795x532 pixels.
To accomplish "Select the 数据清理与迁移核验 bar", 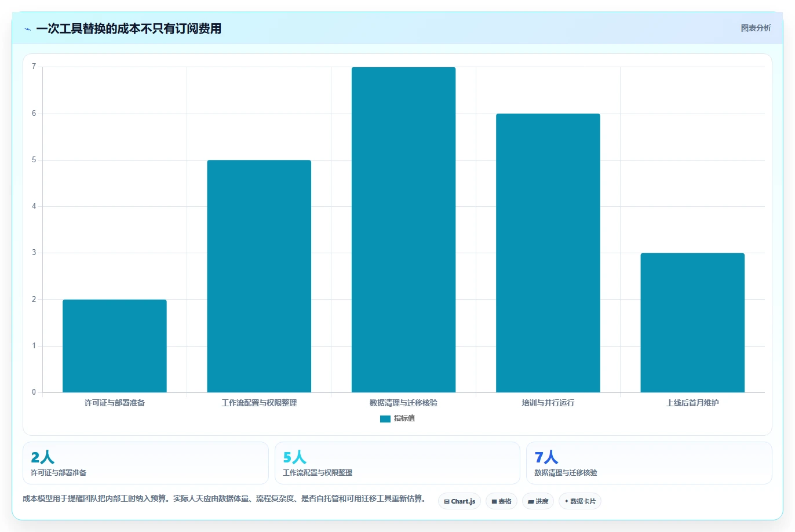I will pos(403,229).
